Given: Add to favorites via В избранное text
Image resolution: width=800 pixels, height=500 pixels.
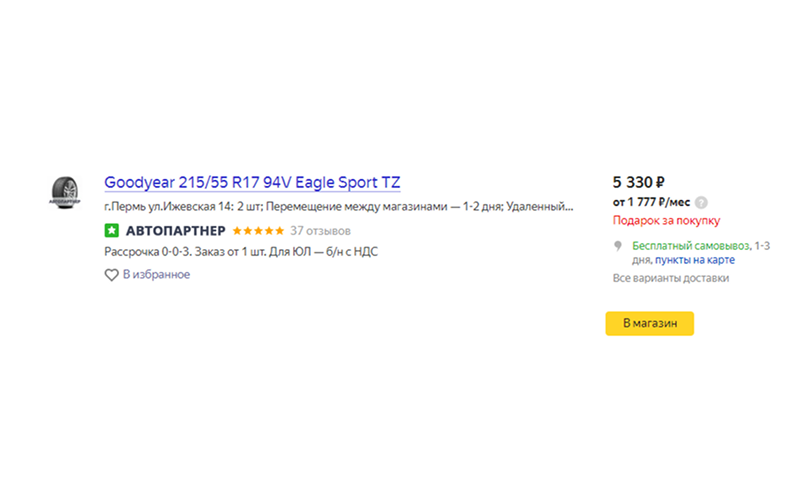Looking at the screenshot, I should click(x=156, y=274).
